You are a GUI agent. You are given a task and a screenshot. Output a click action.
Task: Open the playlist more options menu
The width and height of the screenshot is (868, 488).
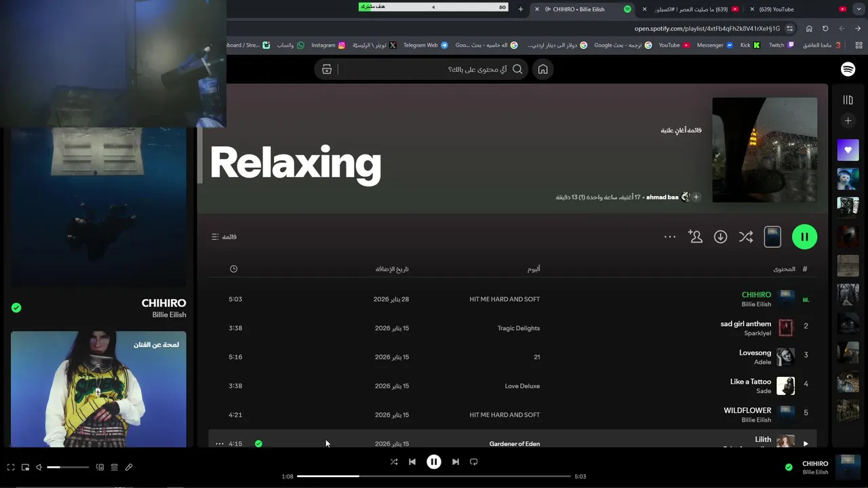(x=670, y=237)
